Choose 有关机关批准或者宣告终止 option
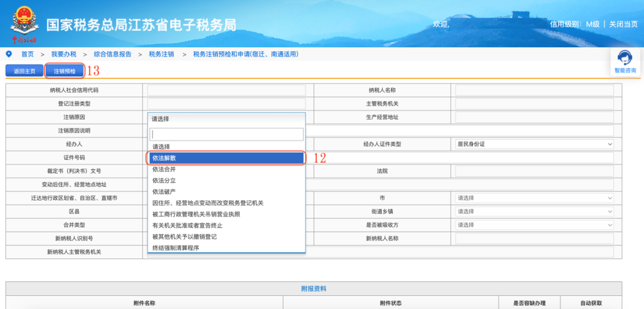 [227, 225]
